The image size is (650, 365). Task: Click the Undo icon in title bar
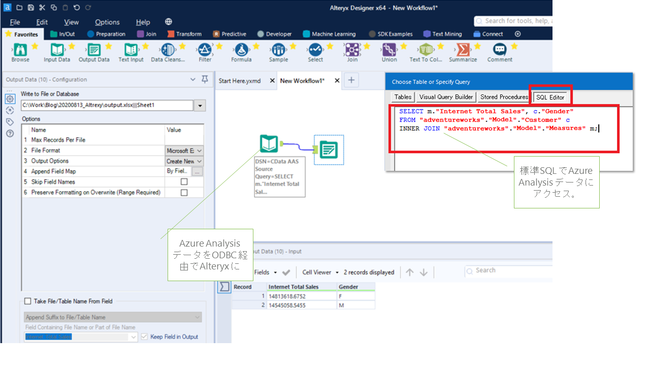[x=77, y=7]
